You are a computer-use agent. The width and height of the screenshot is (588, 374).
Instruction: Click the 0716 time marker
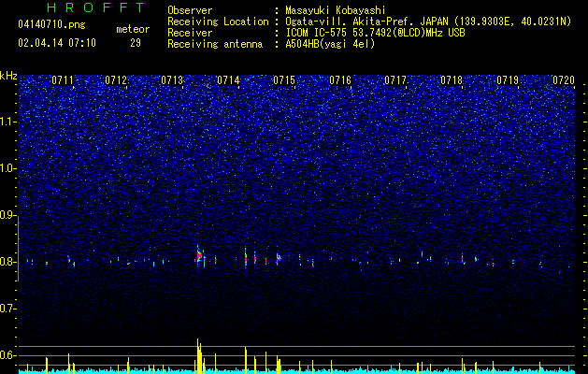tap(340, 79)
